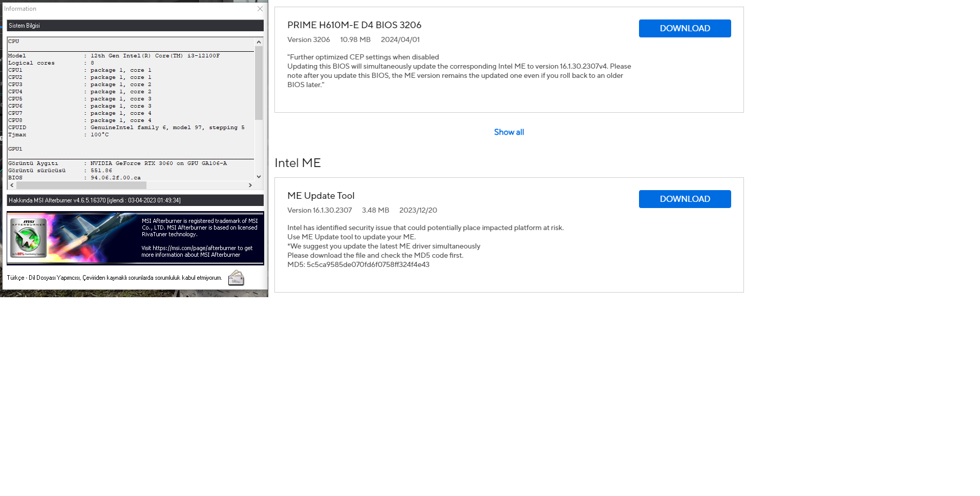The width and height of the screenshot is (980, 496).
Task: Click the vertical scrollbar thumb in system info
Action: [x=259, y=82]
